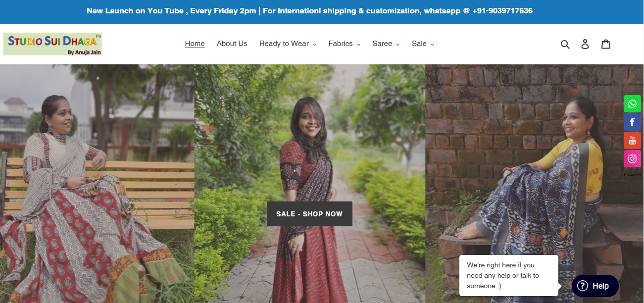This screenshot has width=644, height=303.
Task: Open the search magnifier icon
Action: tap(565, 44)
